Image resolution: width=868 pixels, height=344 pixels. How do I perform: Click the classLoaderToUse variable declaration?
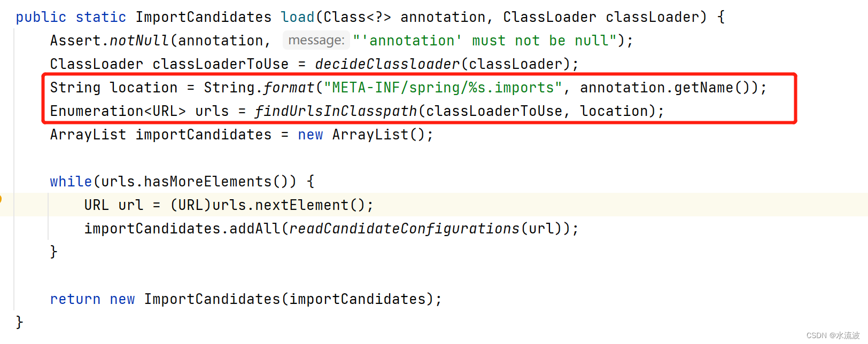(220, 64)
